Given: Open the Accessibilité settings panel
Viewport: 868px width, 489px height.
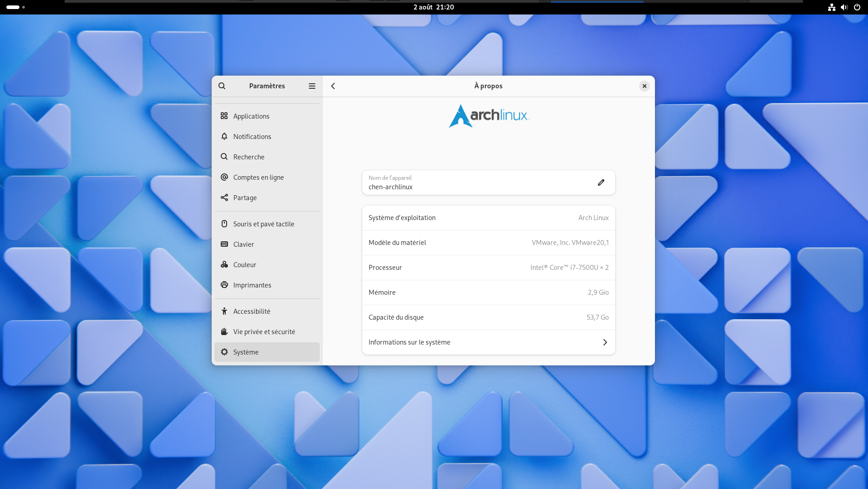Looking at the screenshot, I should 267,311.
